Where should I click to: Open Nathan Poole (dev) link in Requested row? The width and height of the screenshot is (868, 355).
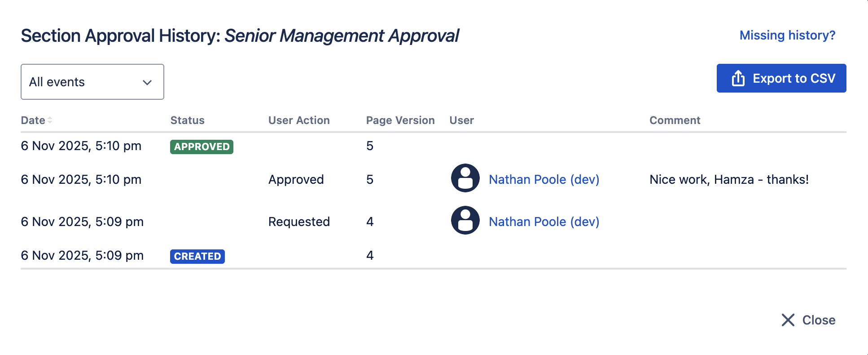coord(544,222)
